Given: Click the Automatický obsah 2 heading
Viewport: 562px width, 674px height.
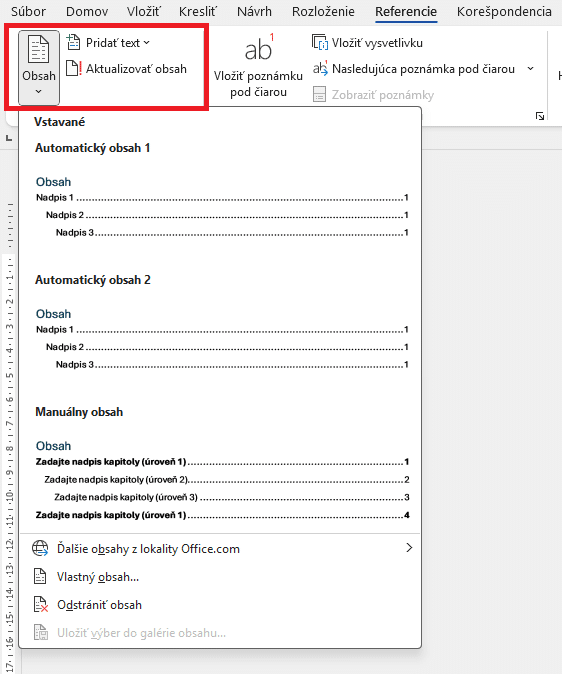Looking at the screenshot, I should coord(92,280).
